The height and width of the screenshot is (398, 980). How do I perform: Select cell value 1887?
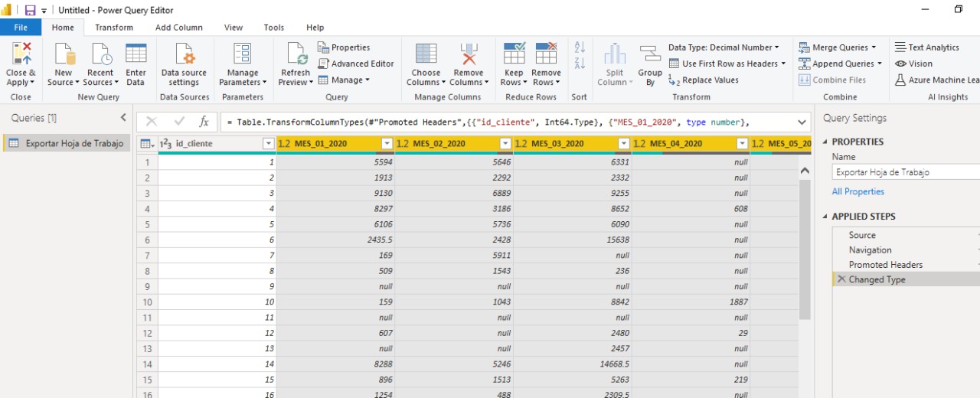point(691,302)
